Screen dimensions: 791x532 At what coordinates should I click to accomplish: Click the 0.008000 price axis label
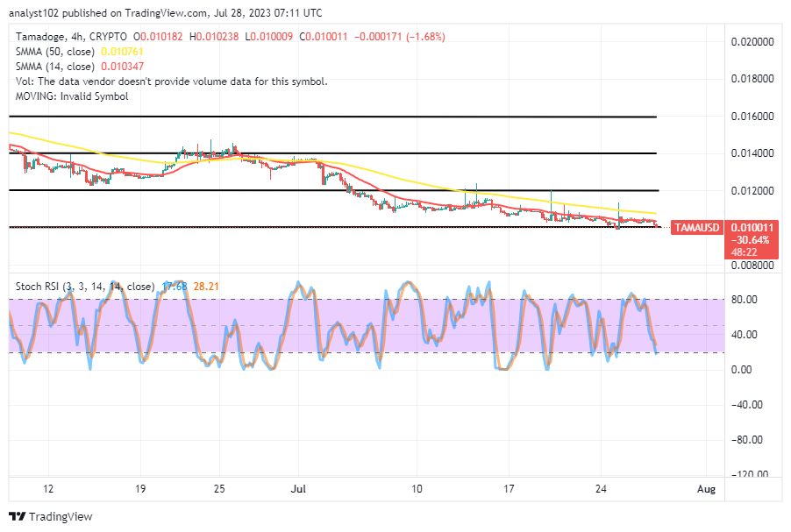tap(752, 266)
